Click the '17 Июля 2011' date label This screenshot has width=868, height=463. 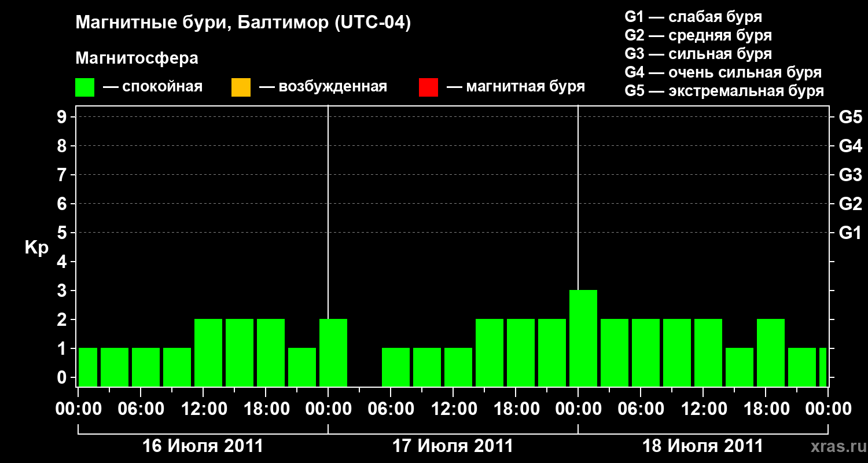pos(453,446)
